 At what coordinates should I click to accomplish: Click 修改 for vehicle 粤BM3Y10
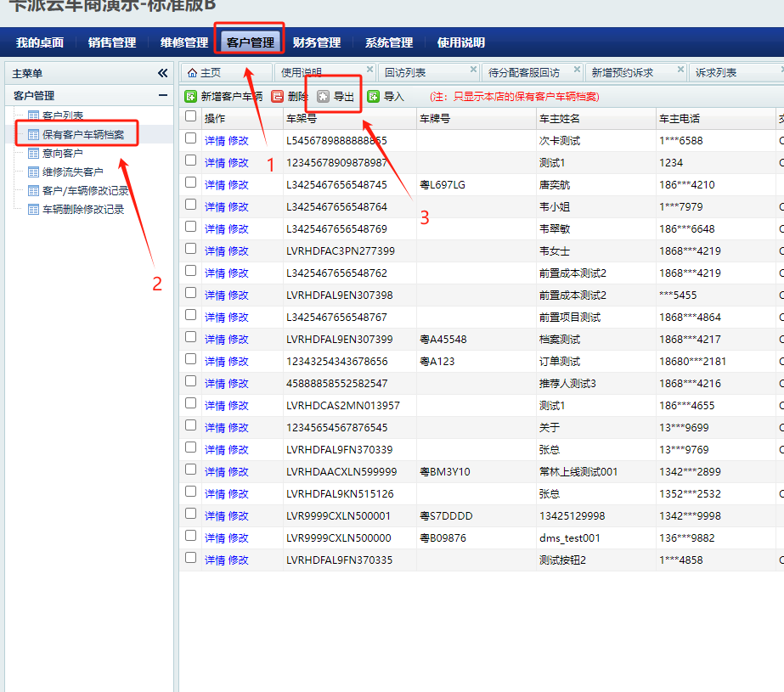[239, 472]
